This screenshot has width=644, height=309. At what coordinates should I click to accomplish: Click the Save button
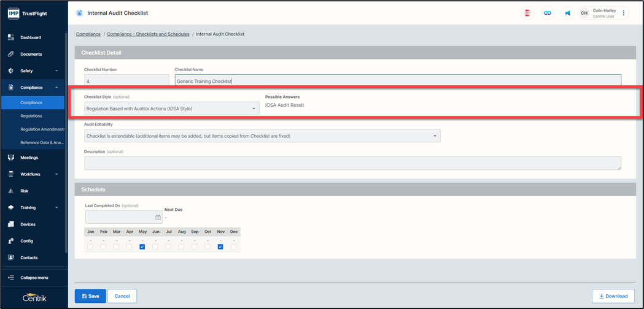[x=90, y=296]
